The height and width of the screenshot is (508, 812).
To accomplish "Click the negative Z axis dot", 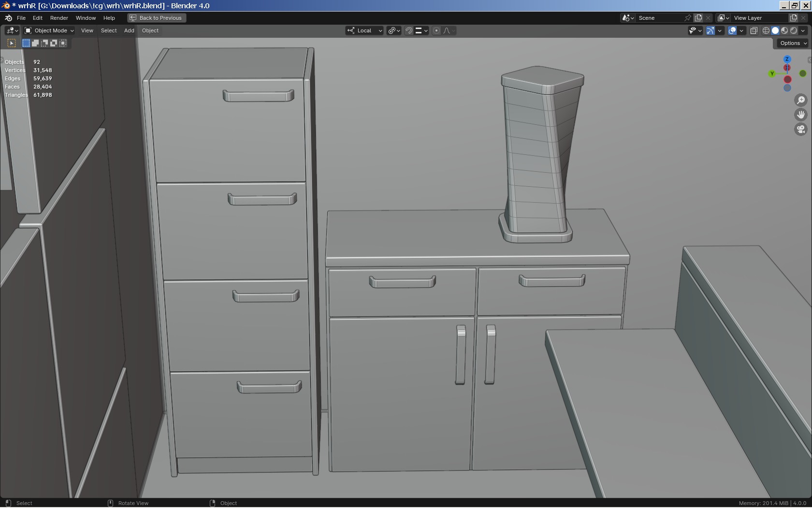I will point(787,88).
